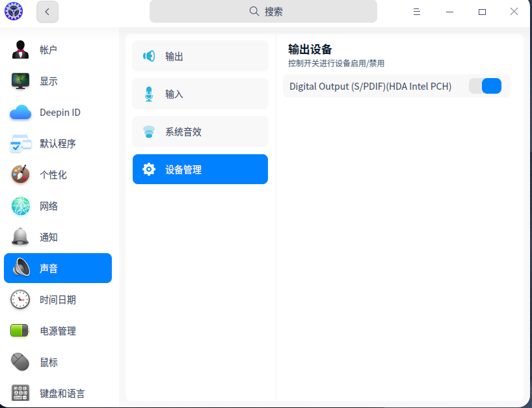Open 设备管理 device management
The width and height of the screenshot is (532, 408).
(x=200, y=169)
